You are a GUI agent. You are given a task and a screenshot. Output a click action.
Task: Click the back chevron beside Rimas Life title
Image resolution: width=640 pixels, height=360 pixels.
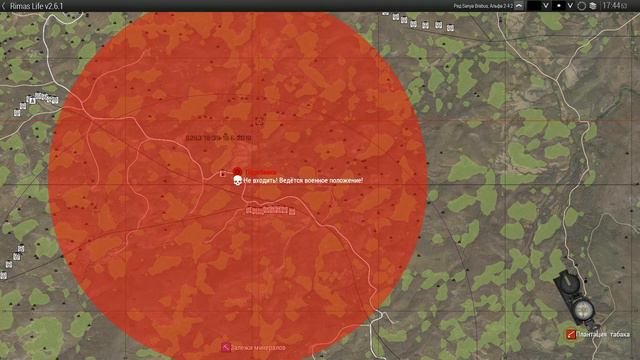point(4,6)
